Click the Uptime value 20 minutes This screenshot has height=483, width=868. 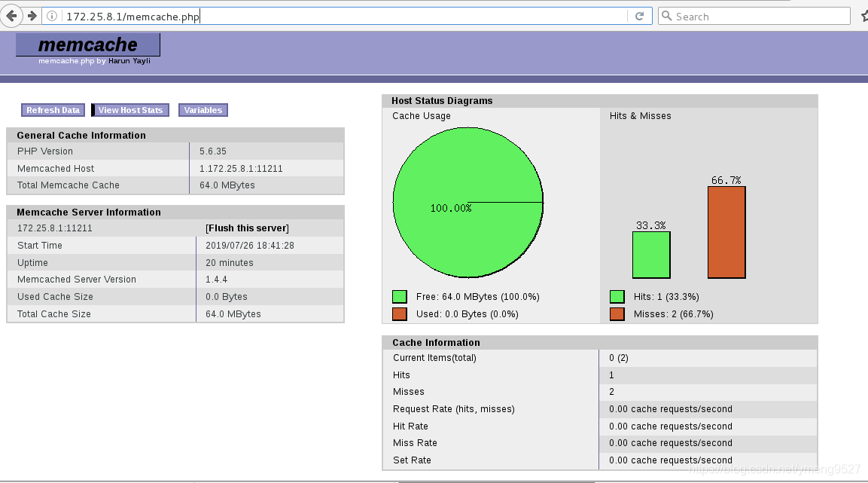229,262
